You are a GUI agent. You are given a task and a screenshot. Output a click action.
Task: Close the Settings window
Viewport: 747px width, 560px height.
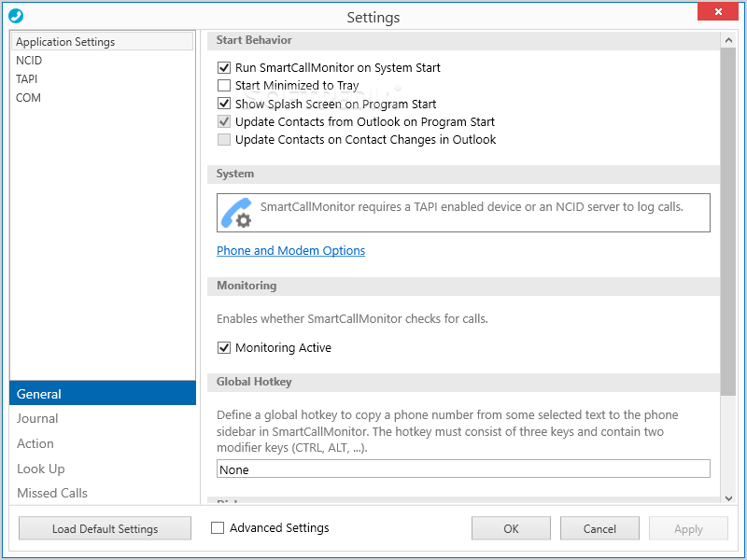(718, 12)
